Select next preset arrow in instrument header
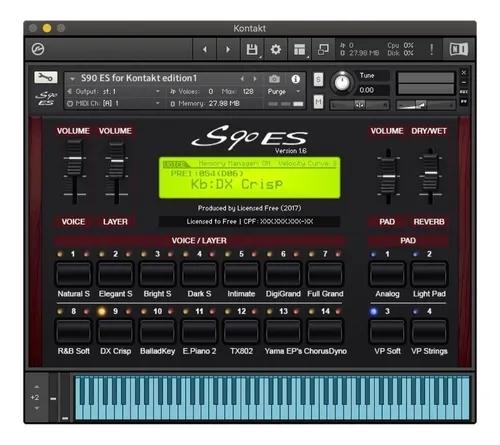Screen dimensions: 500x445 [255, 79]
